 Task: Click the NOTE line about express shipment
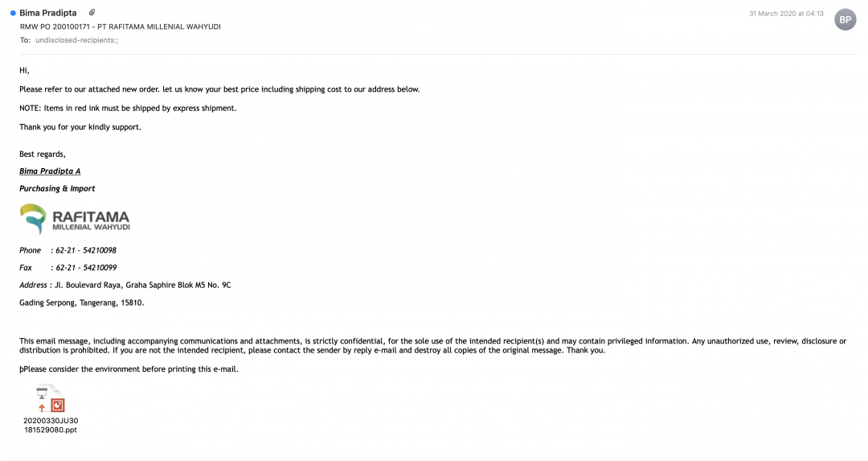click(128, 108)
